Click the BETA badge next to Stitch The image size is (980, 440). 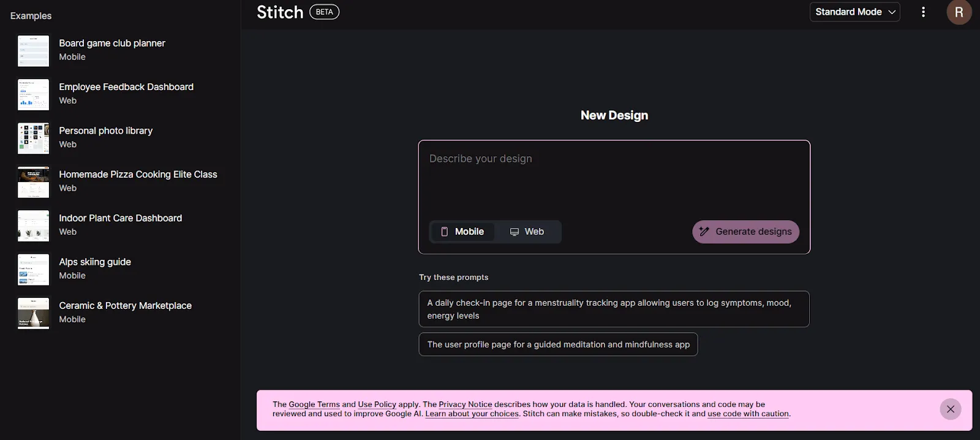(x=324, y=12)
